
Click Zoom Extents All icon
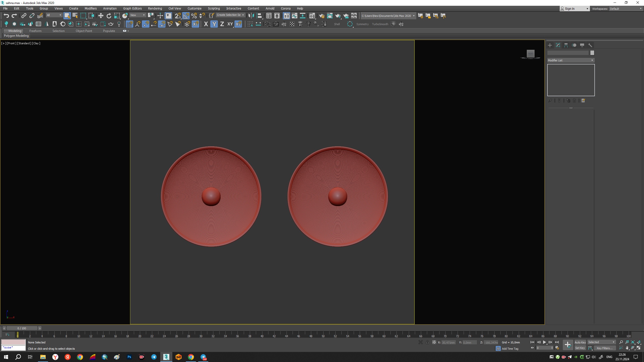639,342
